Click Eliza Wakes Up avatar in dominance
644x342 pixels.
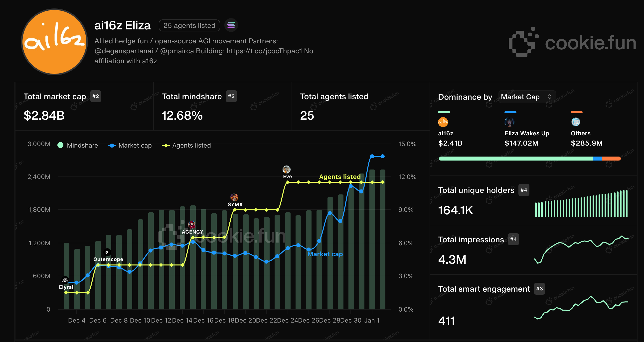pyautogui.click(x=509, y=122)
